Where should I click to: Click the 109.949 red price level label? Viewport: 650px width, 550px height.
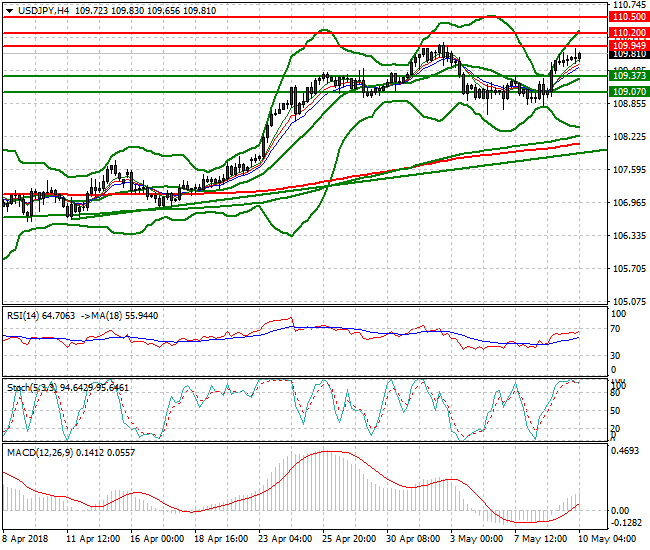629,46
